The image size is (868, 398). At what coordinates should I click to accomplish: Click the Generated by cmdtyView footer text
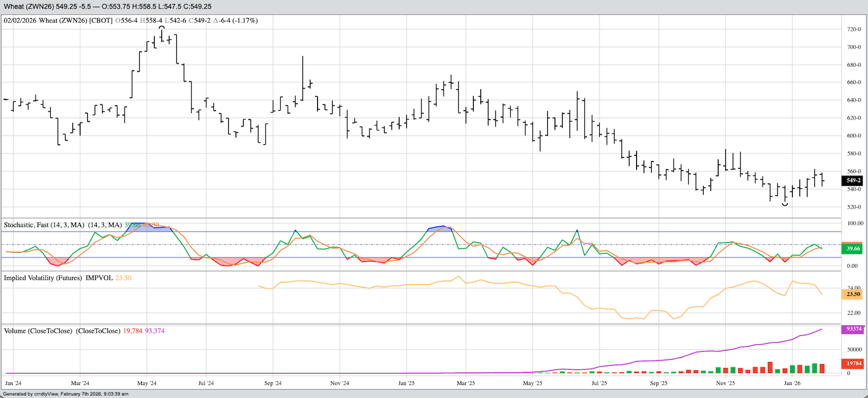pyautogui.click(x=66, y=394)
